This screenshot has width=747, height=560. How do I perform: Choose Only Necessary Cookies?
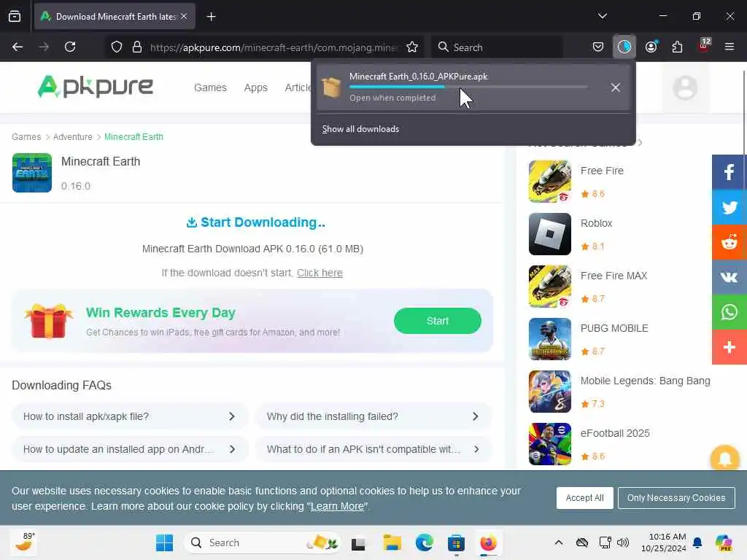[676, 497]
